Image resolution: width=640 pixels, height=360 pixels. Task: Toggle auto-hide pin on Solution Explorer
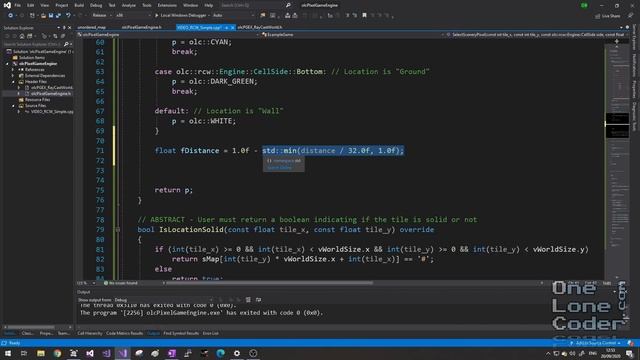click(x=64, y=28)
